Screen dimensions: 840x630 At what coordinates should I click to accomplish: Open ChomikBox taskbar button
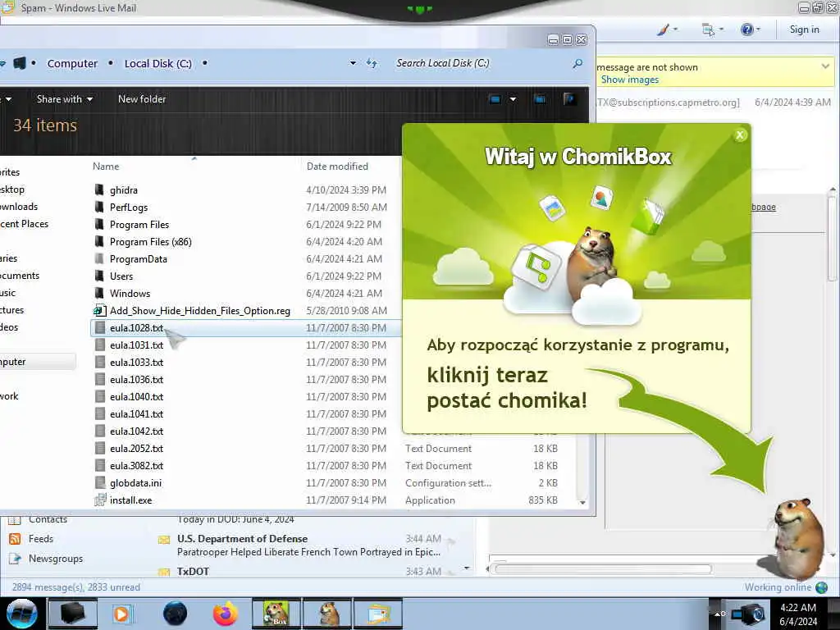coord(276,614)
